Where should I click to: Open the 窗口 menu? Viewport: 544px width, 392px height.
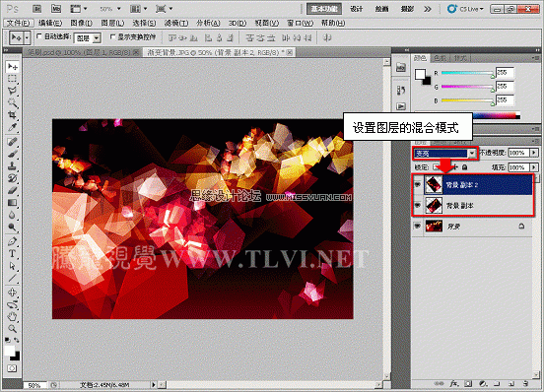pos(301,24)
